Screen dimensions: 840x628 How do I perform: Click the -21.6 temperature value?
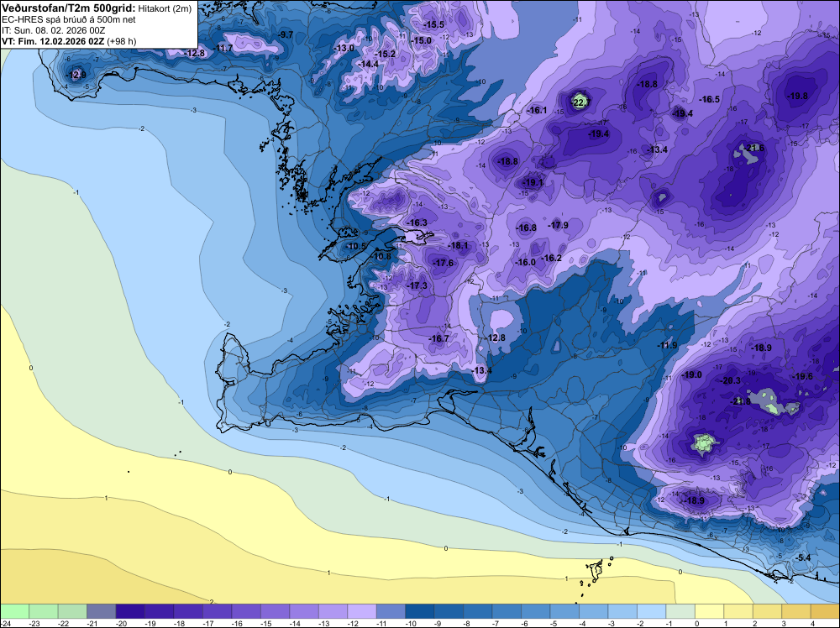coord(754,149)
